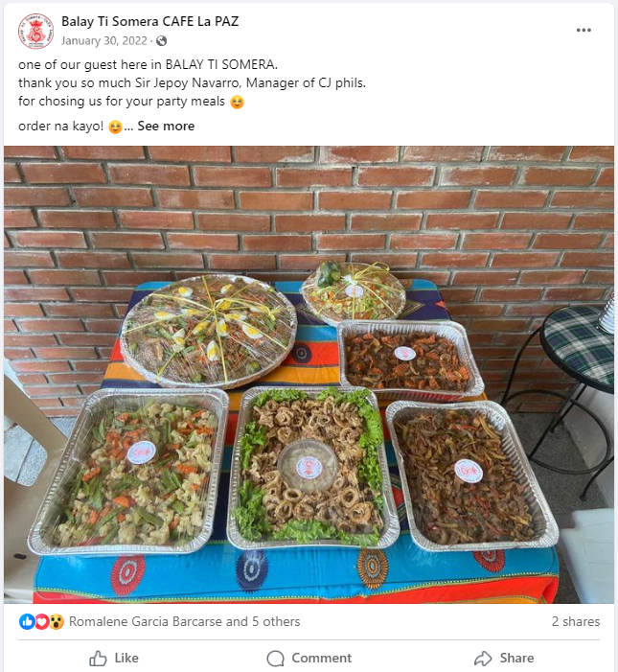This screenshot has height=672, width=618.
Task: Click the red heart Love reaction icon
Action: click(41, 621)
